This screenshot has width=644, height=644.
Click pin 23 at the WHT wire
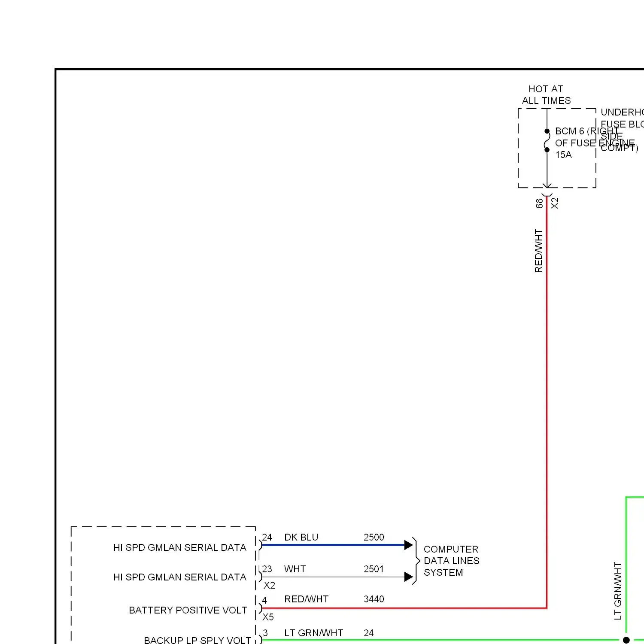(267, 569)
